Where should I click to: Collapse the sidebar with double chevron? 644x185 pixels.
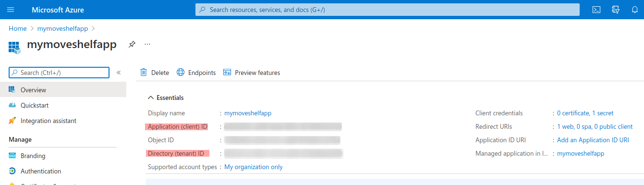(119, 73)
